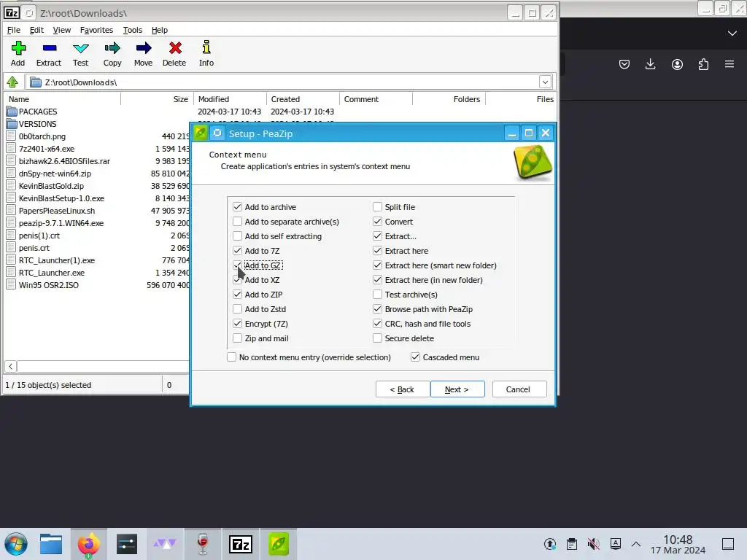Check Add to Zstd option
Screen dimensions: 747x560
[x=237, y=309]
